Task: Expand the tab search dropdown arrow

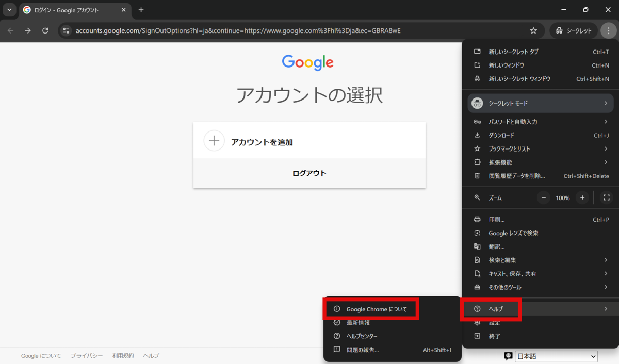Action: (9, 10)
